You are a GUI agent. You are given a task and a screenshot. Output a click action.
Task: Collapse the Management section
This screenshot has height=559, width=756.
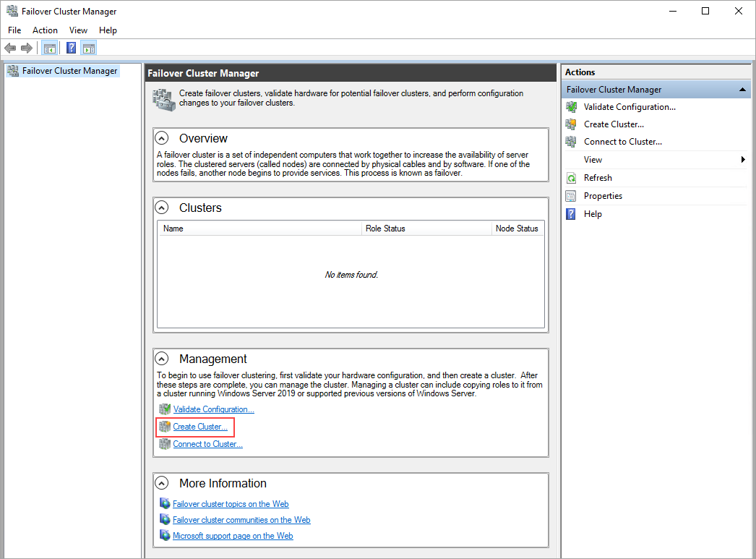(162, 359)
